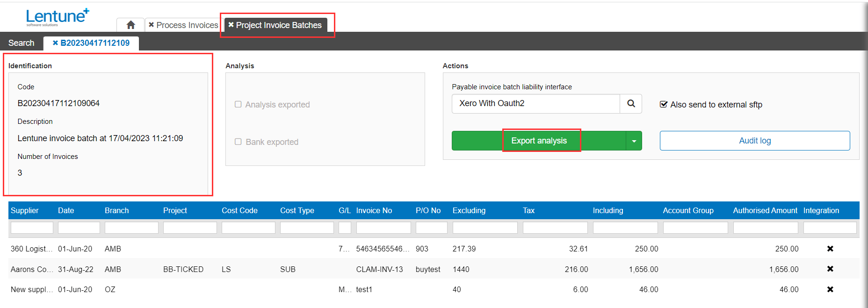The image size is (868, 308).
Task: Click the Account Group filter box
Action: pyautogui.click(x=695, y=228)
